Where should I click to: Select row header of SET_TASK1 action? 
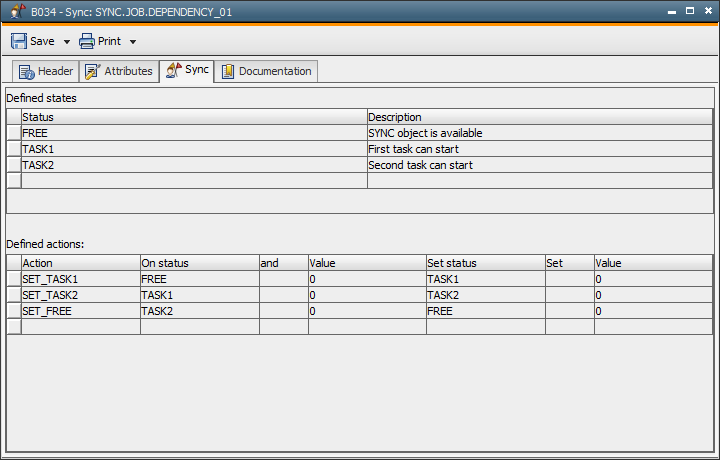[14, 279]
